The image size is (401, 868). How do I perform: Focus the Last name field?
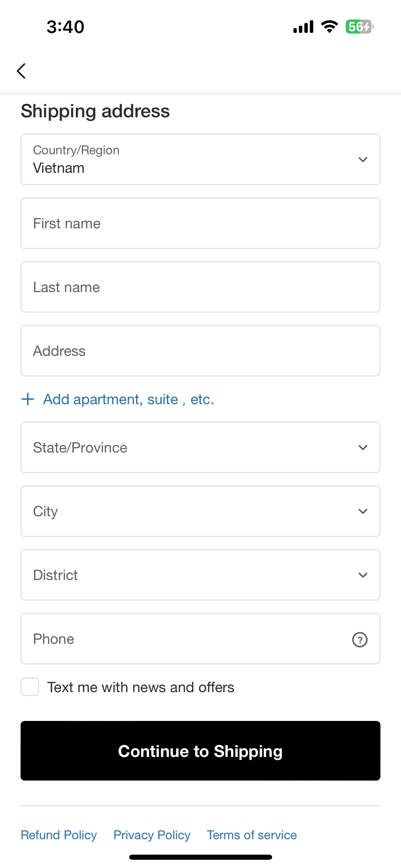[200, 287]
